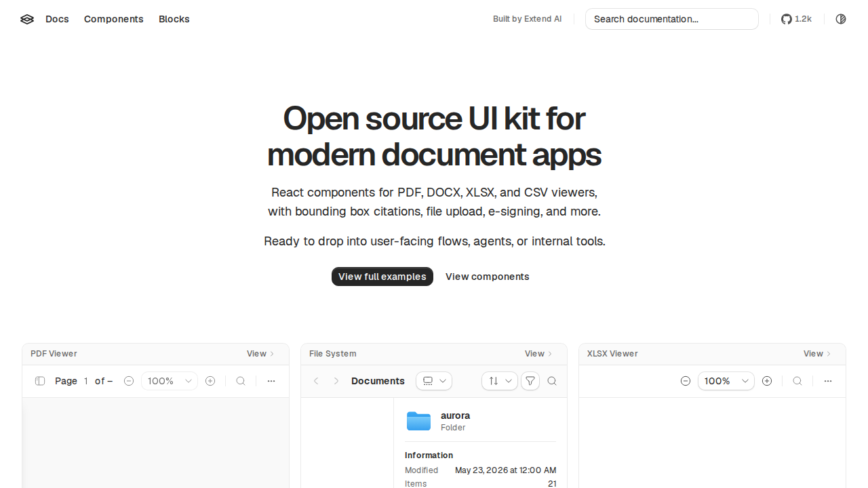Viewport: 868px width, 488px height.
Task: Zoom out in PDF Viewer
Action: click(129, 381)
